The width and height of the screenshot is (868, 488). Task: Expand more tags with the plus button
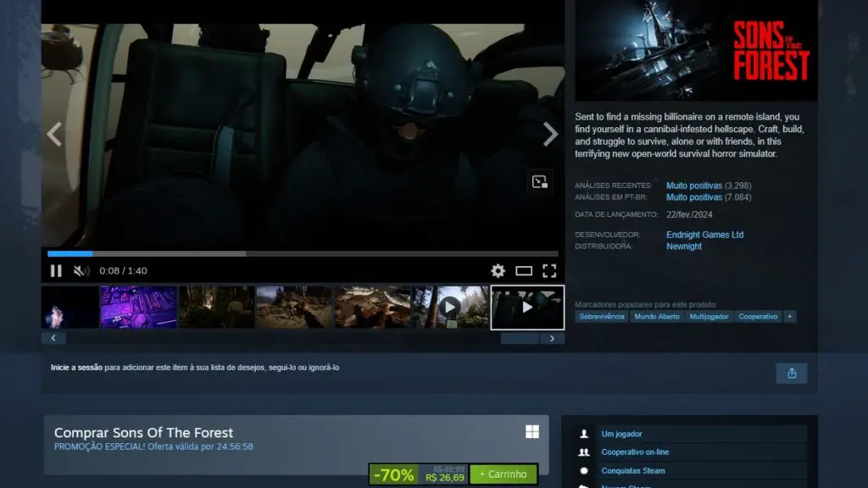coord(790,316)
